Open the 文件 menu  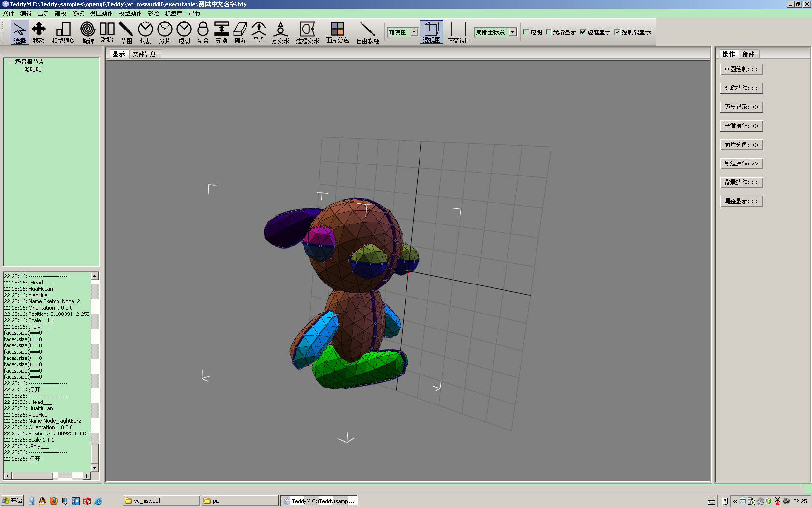9,14
